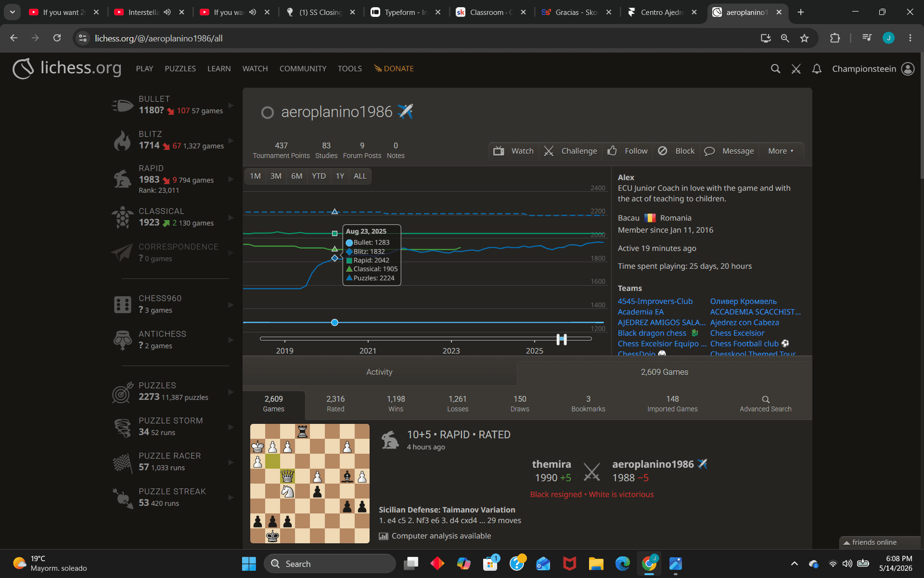924x578 pixels.
Task: Click the Antichess icon
Action: pyautogui.click(x=122, y=340)
